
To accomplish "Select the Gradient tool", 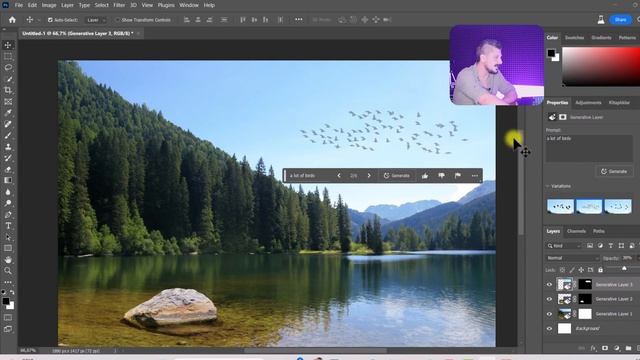I will coord(8,180).
